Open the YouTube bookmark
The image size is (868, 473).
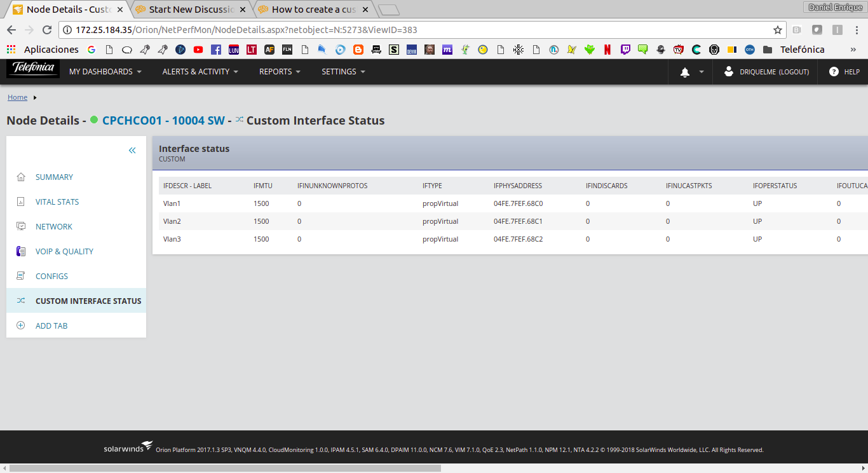click(198, 50)
